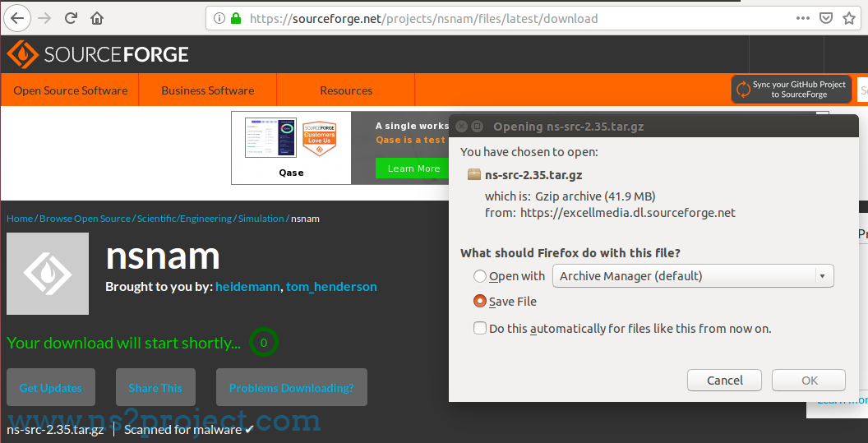Click Sync your GitHub Project button

pos(791,89)
